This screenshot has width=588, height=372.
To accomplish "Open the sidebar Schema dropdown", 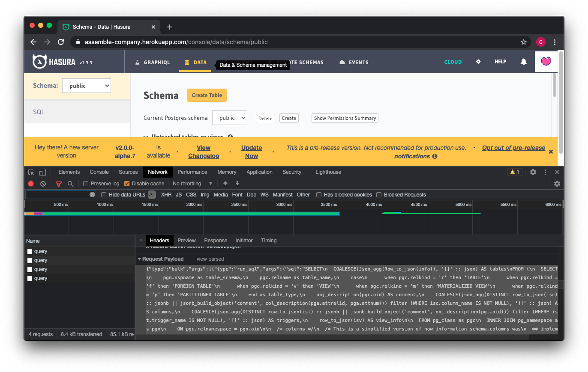I will click(x=87, y=86).
